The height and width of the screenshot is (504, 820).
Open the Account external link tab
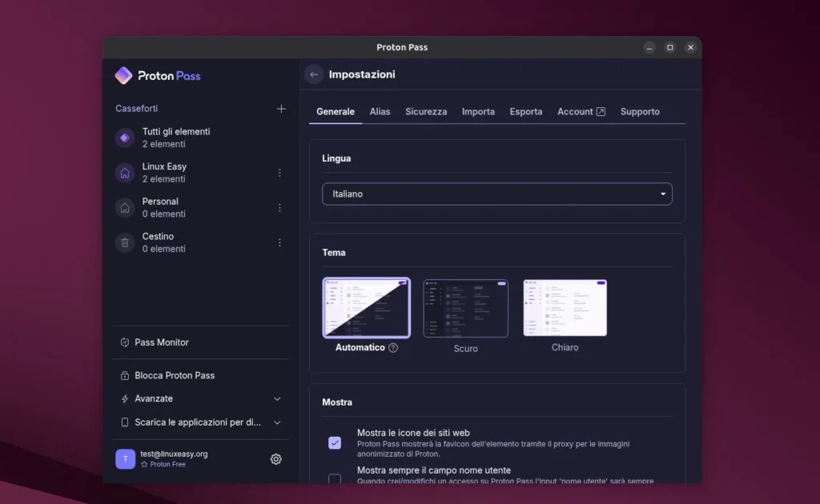581,112
